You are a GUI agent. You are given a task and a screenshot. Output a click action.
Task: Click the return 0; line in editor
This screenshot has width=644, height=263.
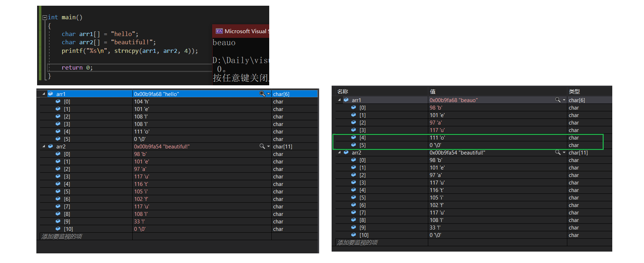(77, 67)
